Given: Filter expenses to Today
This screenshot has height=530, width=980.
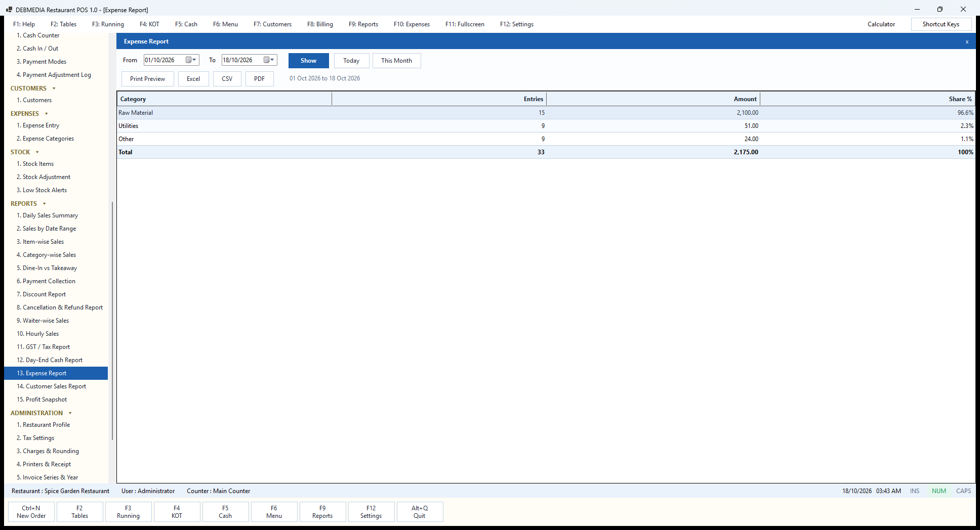Looking at the screenshot, I should [351, 61].
